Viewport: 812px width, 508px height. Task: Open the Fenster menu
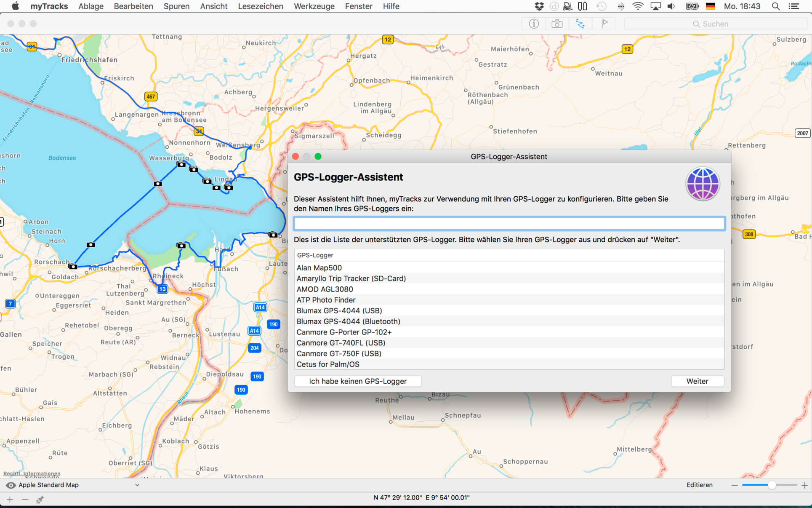pos(359,6)
